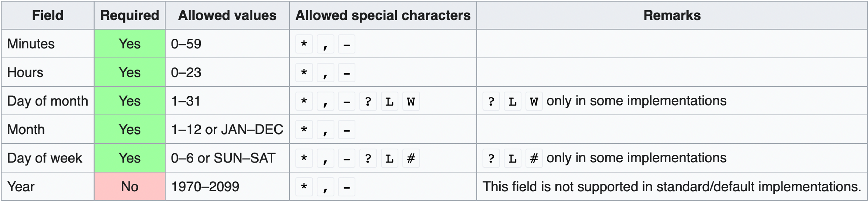Screen dimensions: 868x201
Task: Select the '1–12 or JAN–DEC' cell
Action: [227, 130]
